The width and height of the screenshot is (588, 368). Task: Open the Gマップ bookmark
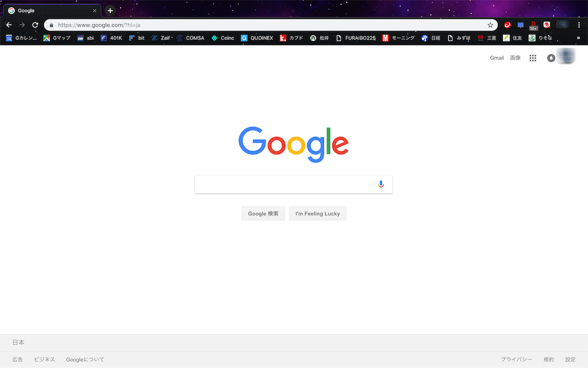pyautogui.click(x=57, y=38)
